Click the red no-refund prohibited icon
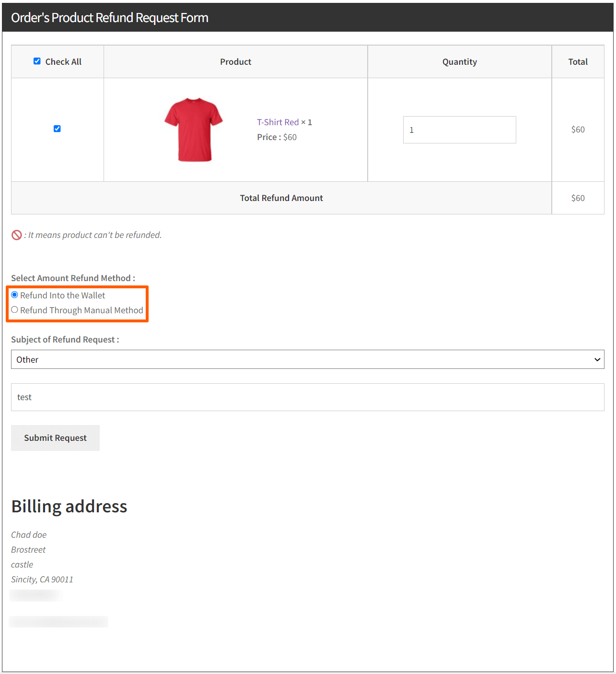The width and height of the screenshot is (616, 674). coord(17,235)
